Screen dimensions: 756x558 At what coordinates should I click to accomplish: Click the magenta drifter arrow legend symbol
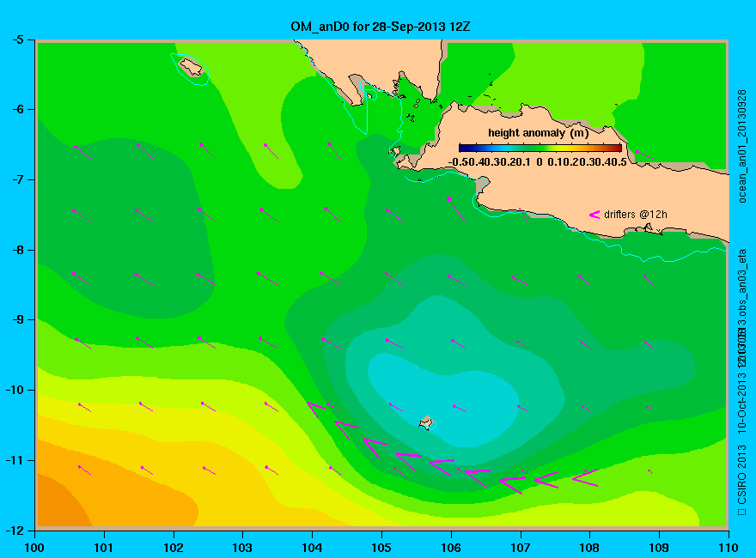click(x=594, y=215)
